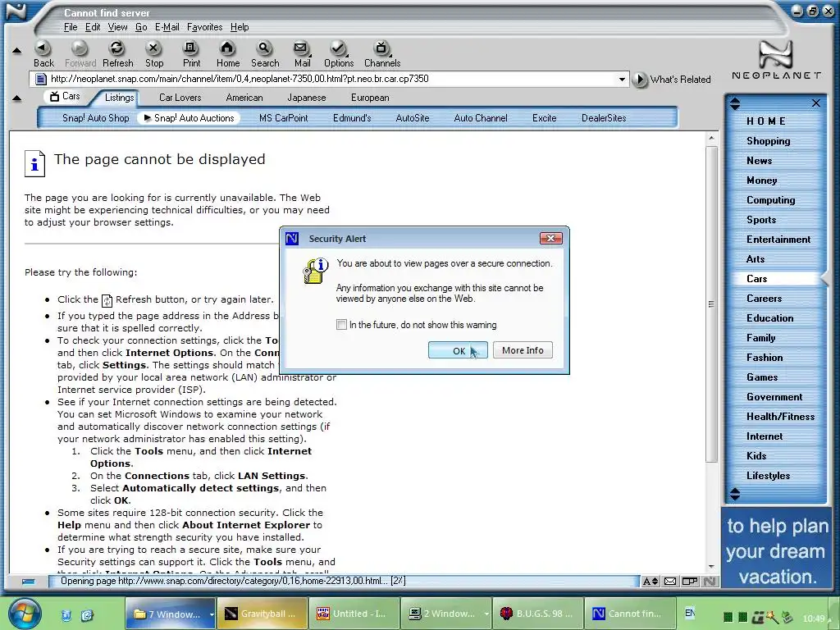Click the blue icon left of status text
The width and height of the screenshot is (840, 630).
coord(29,582)
